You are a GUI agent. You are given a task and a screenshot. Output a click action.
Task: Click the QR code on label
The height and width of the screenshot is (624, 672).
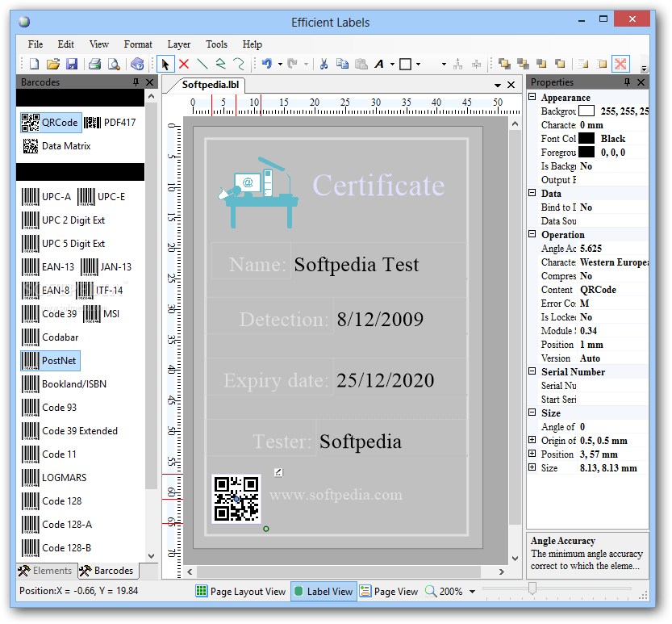tap(236, 498)
